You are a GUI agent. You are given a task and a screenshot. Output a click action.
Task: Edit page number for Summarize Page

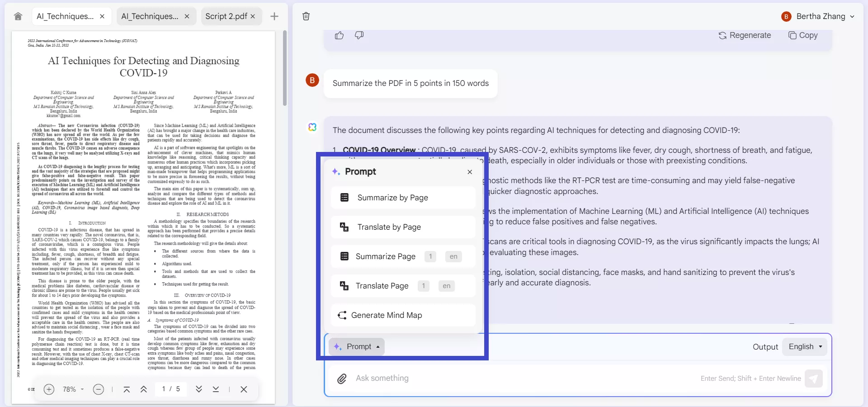coord(430,256)
